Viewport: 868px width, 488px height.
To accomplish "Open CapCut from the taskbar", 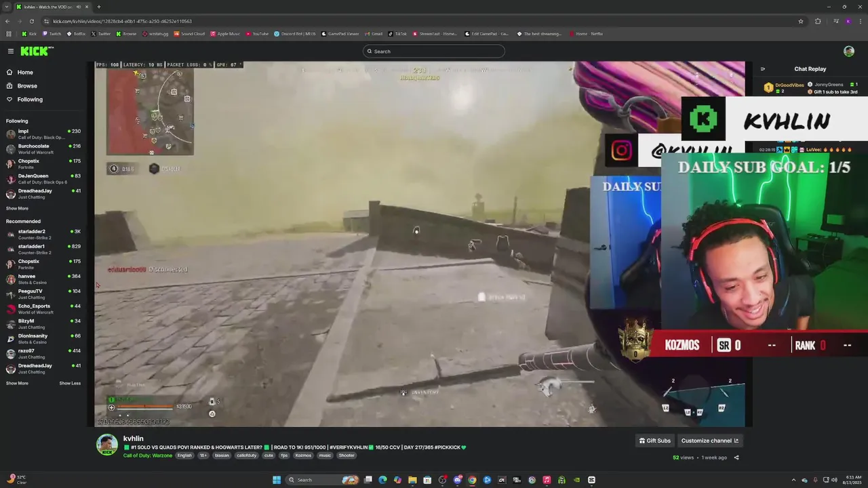I will coord(591,480).
